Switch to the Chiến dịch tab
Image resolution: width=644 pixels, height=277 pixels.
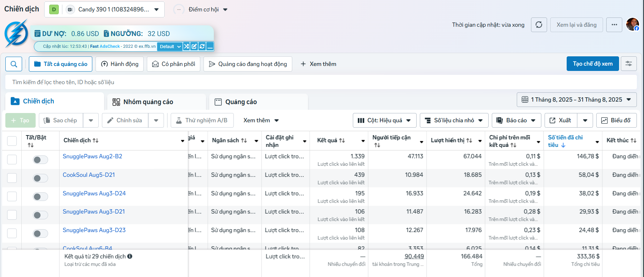click(55, 101)
